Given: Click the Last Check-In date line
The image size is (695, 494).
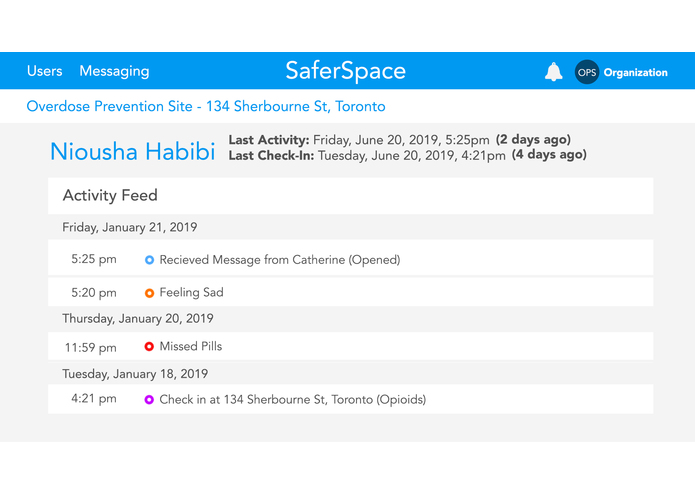Looking at the screenshot, I should [x=367, y=156].
